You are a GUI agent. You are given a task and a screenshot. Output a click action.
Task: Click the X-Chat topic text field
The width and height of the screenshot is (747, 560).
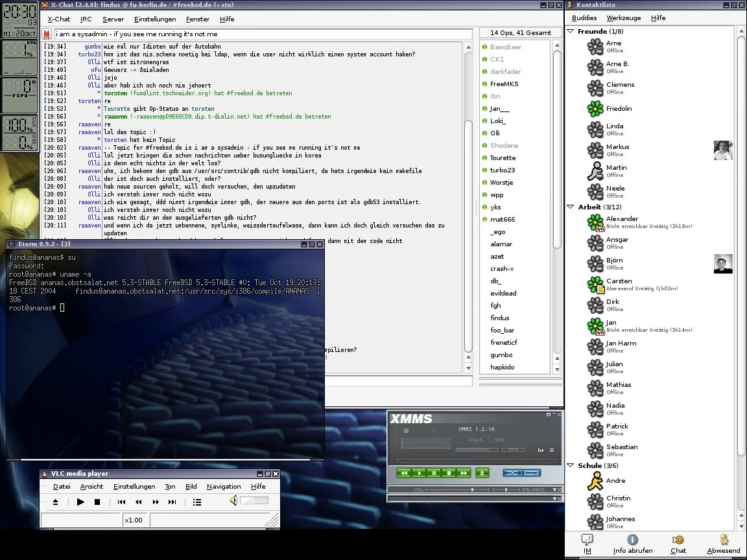click(263, 34)
